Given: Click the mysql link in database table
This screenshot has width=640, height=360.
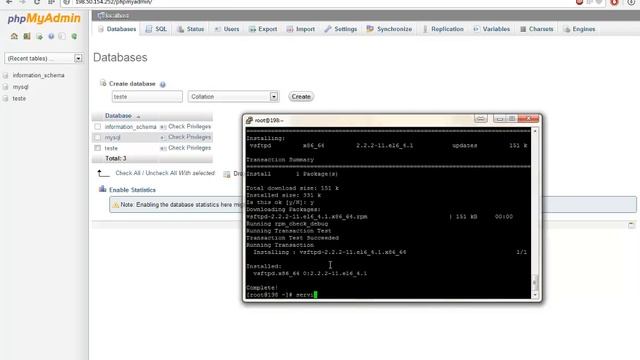Looking at the screenshot, I should tap(113, 138).
